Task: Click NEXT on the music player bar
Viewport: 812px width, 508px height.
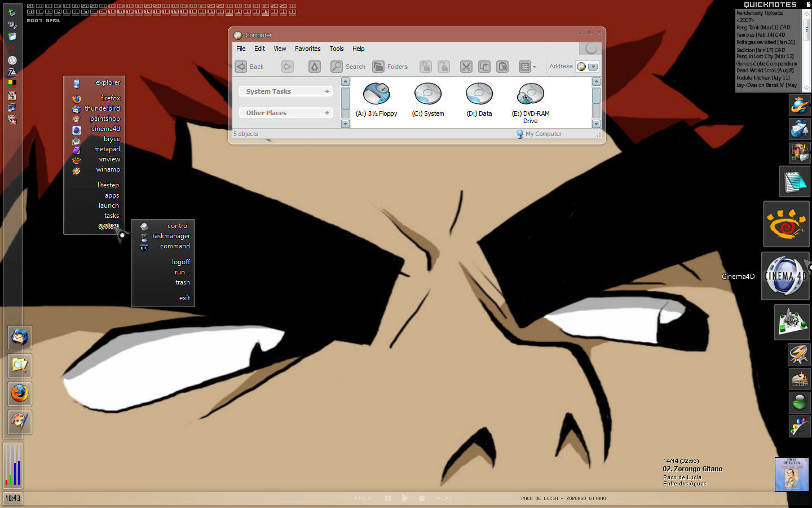Action: click(444, 498)
